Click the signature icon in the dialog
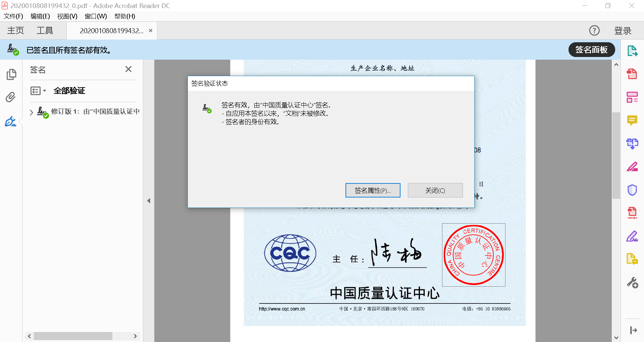Image resolution: width=644 pixels, height=342 pixels. point(207,108)
